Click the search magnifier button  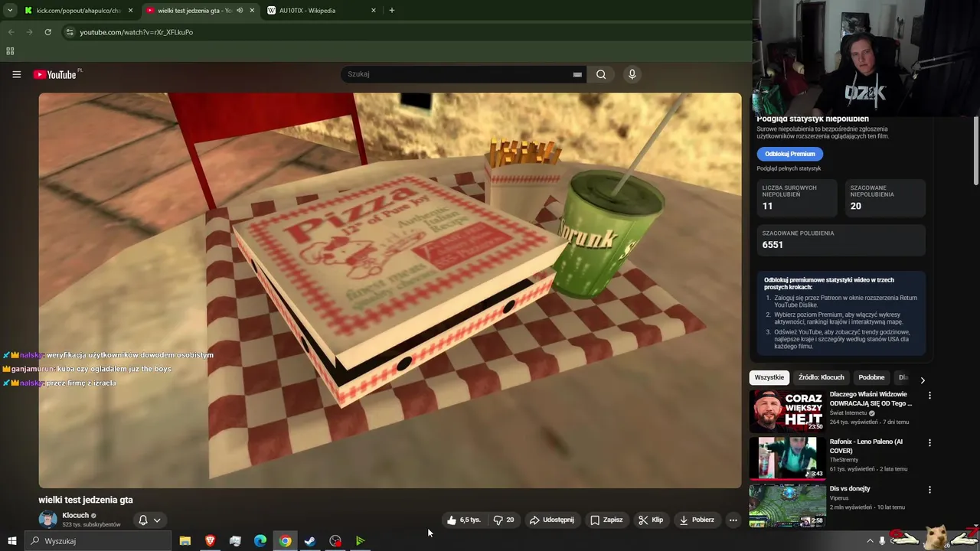pos(601,74)
